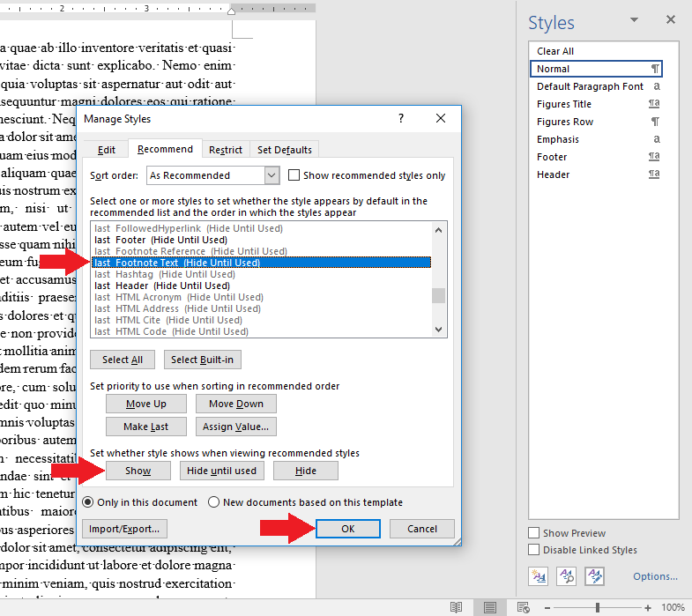Screen dimensions: 692x616
Task: Switch to the Set Defaults tab
Action: tap(284, 150)
